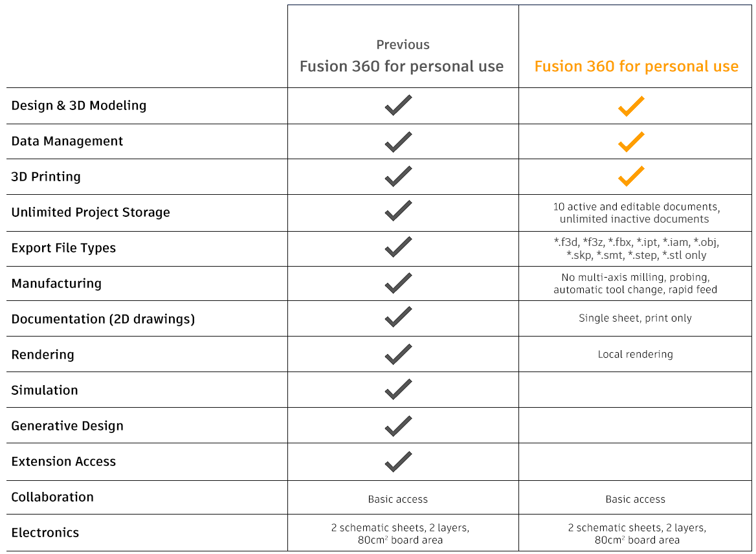This screenshot has width=756, height=554.
Task: Select the orange 'Fusion 360 for personal use' header
Action: click(x=636, y=67)
